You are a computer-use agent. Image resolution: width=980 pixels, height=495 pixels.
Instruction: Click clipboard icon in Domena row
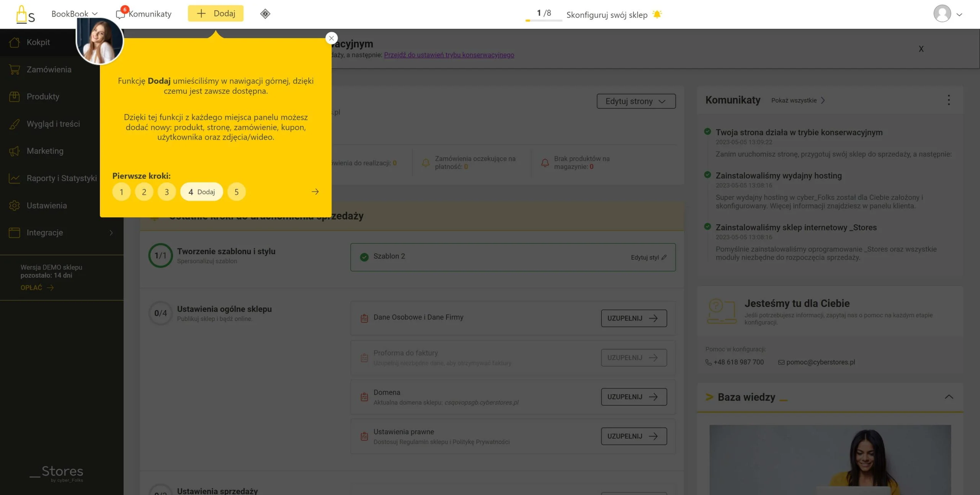(364, 397)
